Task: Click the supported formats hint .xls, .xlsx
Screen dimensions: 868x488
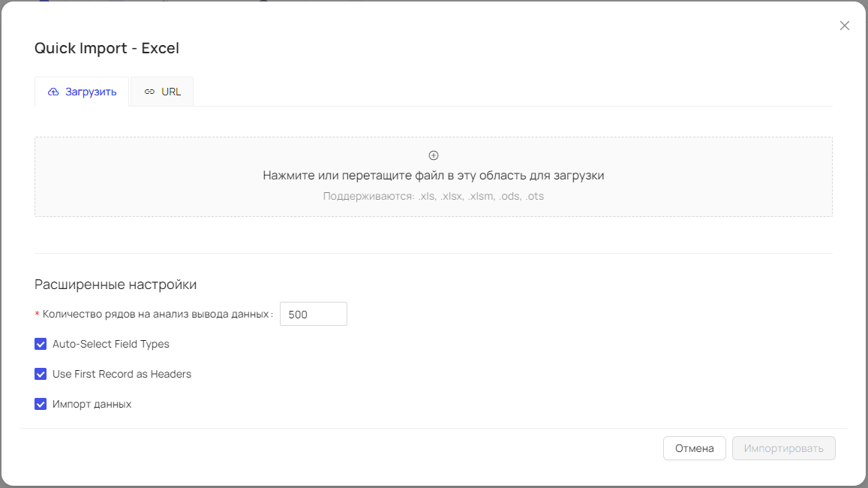Action: click(x=434, y=197)
